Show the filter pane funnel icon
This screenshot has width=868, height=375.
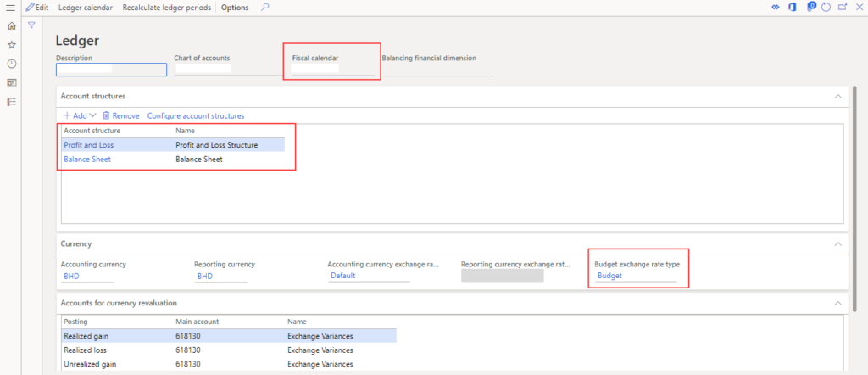(x=31, y=25)
